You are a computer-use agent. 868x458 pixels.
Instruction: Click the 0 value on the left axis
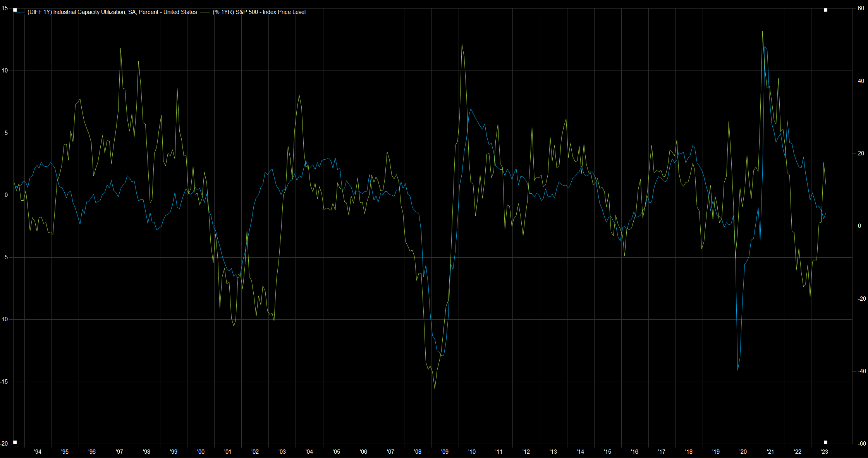point(6,195)
